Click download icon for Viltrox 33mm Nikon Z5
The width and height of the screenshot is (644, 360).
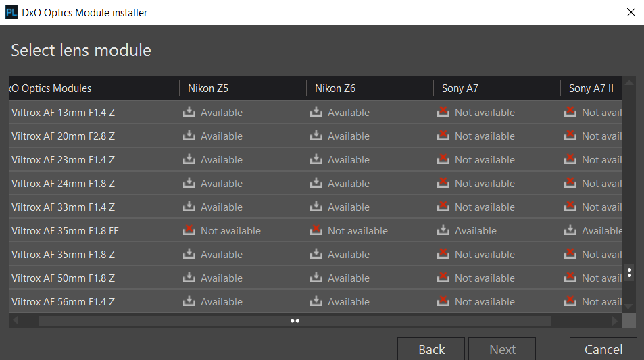point(189,207)
